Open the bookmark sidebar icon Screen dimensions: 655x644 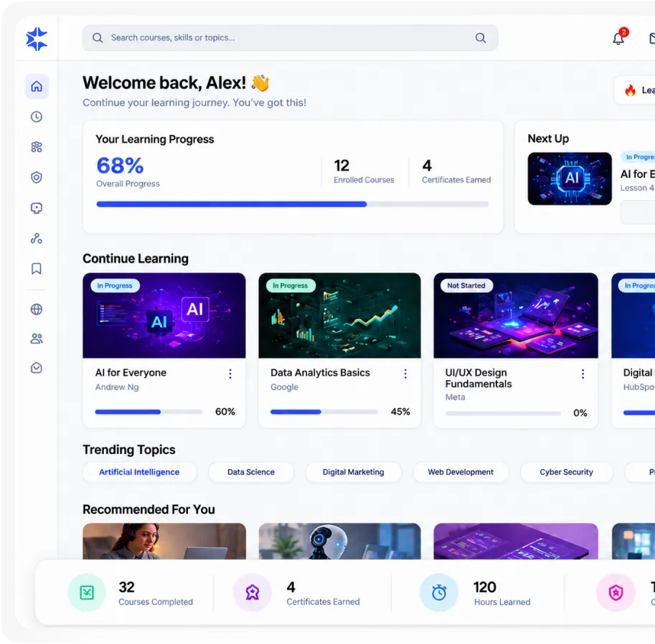point(37,268)
